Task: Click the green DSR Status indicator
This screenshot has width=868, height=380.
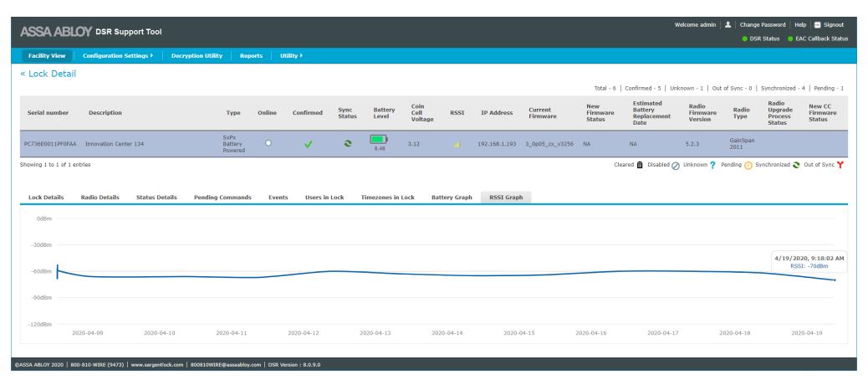Action: (x=745, y=39)
